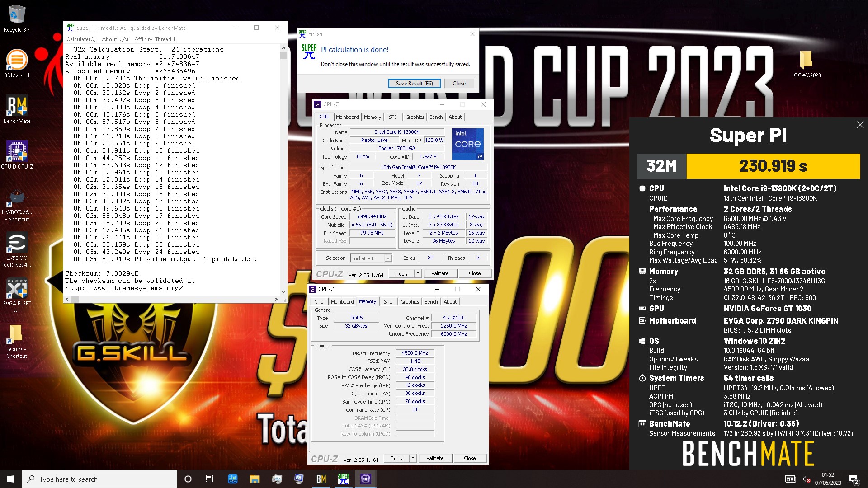The image size is (868, 488).
Task: Click DRAM Frequency value 4500.0 MHz
Action: click(415, 353)
